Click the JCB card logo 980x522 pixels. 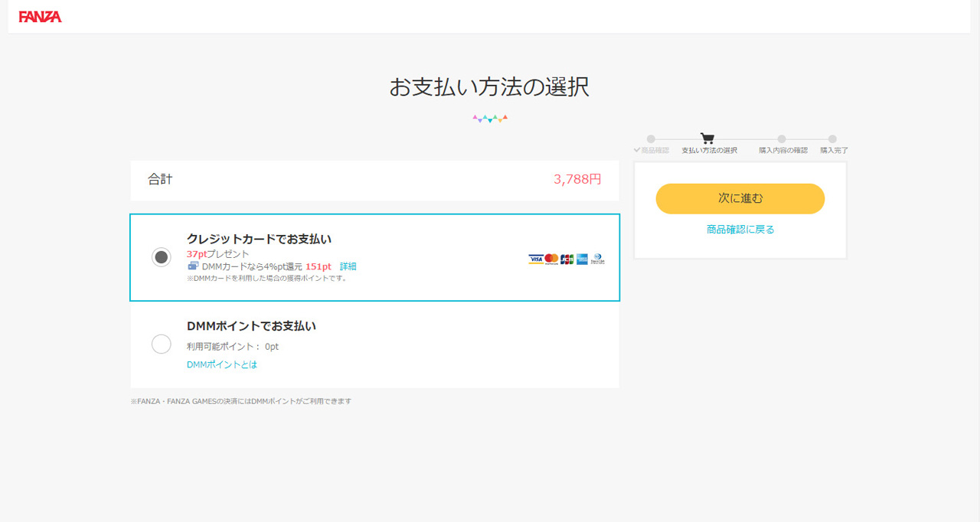pyautogui.click(x=567, y=259)
